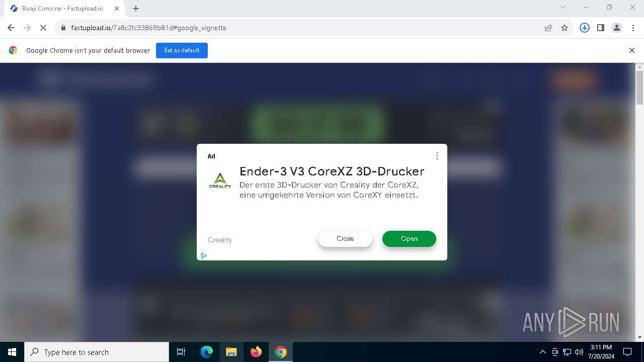The height and width of the screenshot is (362, 644).
Task: Open Task View in the taskbar
Action: pos(181,352)
